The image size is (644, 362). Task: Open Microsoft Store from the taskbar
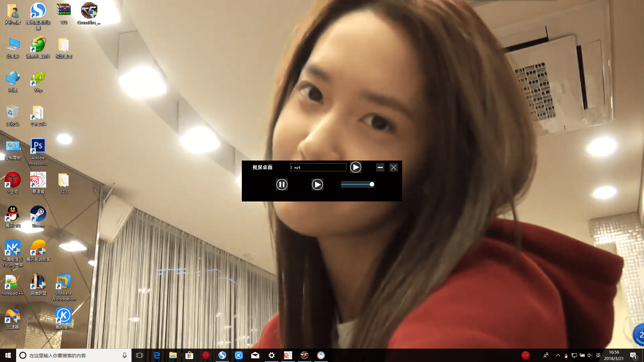click(x=190, y=355)
